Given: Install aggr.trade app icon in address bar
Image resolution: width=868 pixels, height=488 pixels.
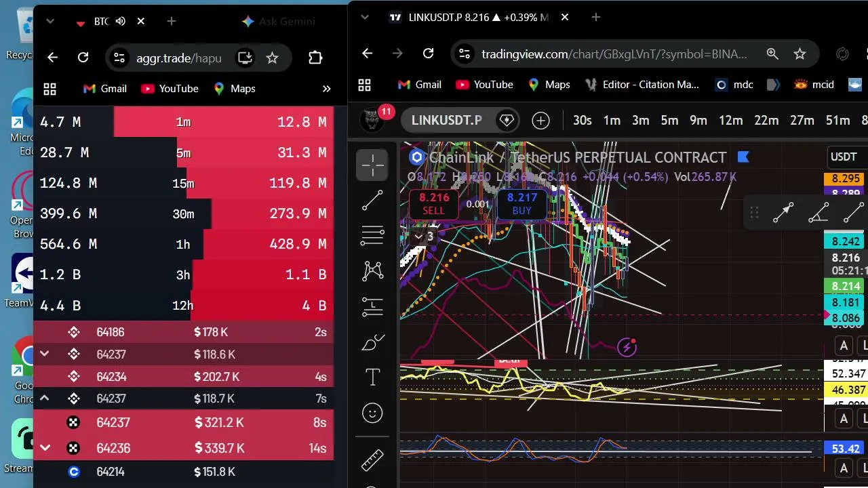Looking at the screenshot, I should click(245, 58).
